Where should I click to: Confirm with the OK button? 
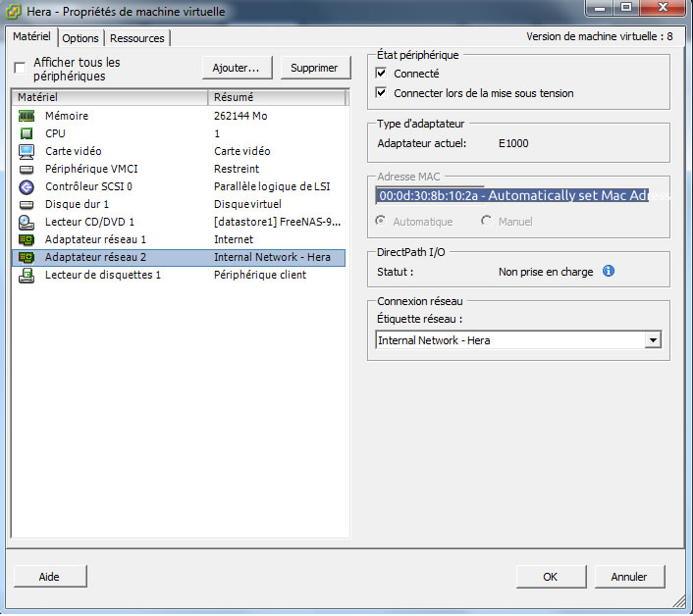551,577
